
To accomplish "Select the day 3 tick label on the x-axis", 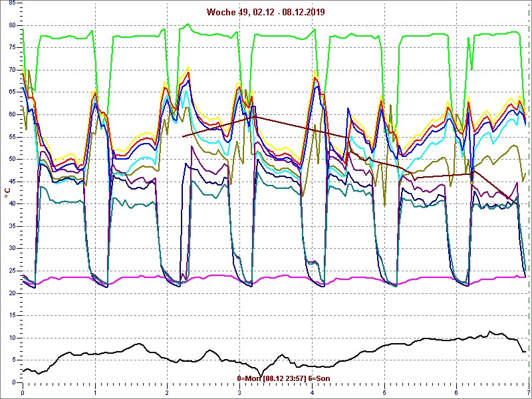I will click(239, 392).
